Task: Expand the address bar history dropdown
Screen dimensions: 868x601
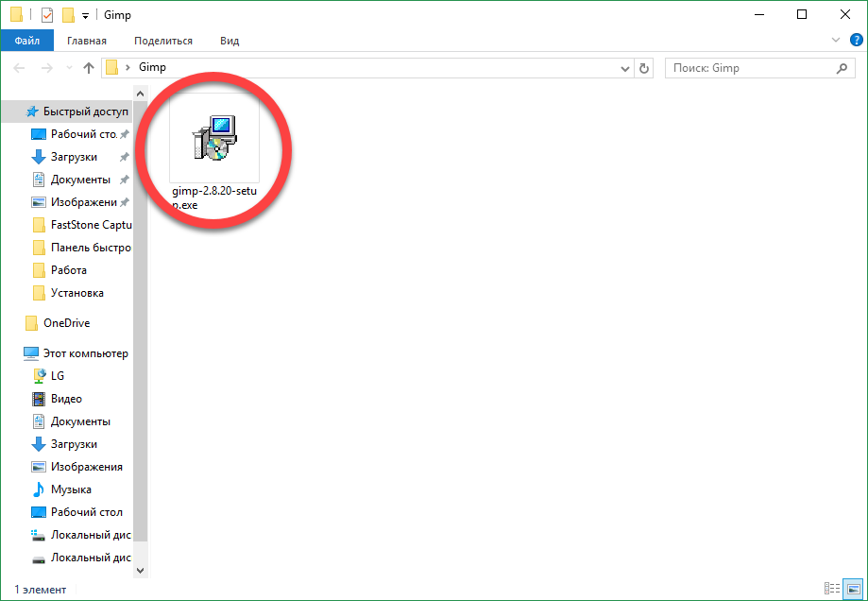Action: pos(624,68)
